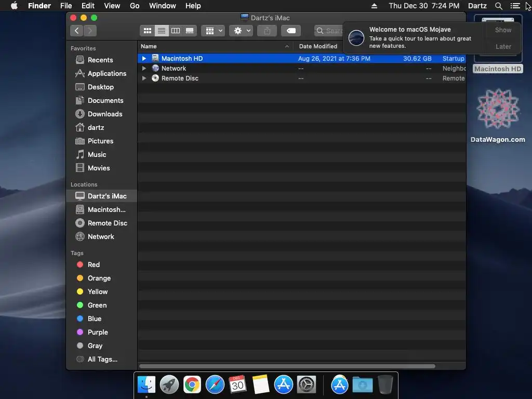This screenshot has width=532, height=399.
Task: Open the group-by arrangement dropdown
Action: [214, 31]
